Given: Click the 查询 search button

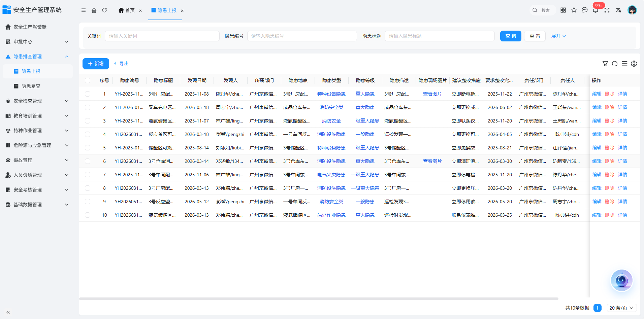Looking at the screenshot, I should [x=511, y=36].
